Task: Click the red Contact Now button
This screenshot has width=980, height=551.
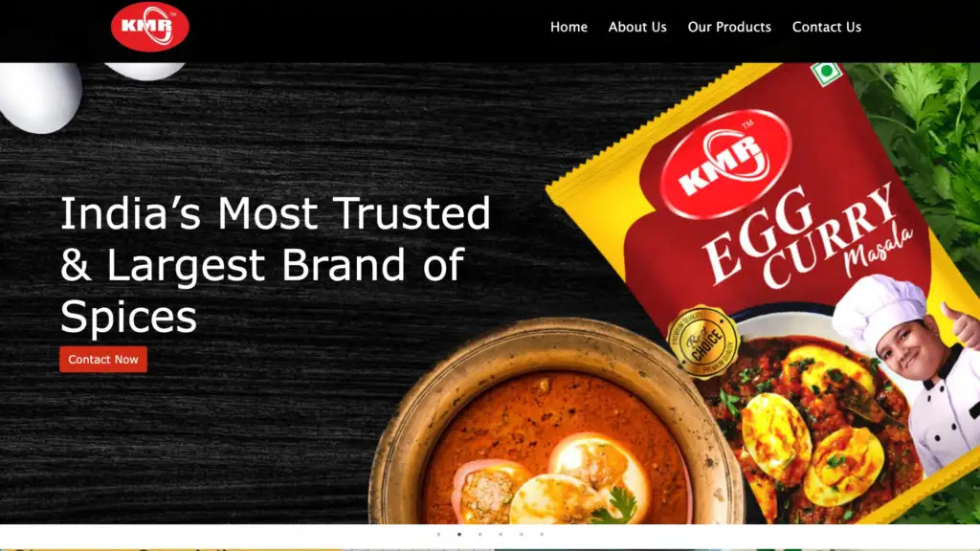Action: point(103,360)
